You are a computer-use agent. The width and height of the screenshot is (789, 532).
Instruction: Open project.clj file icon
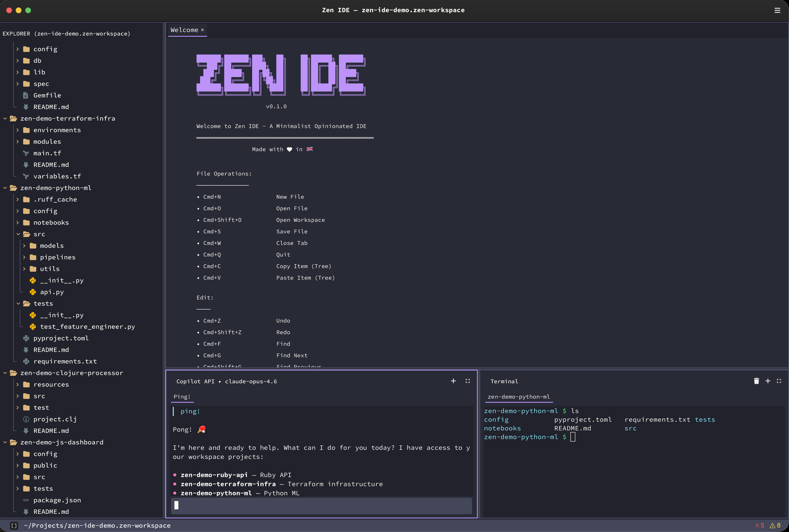tap(26, 419)
